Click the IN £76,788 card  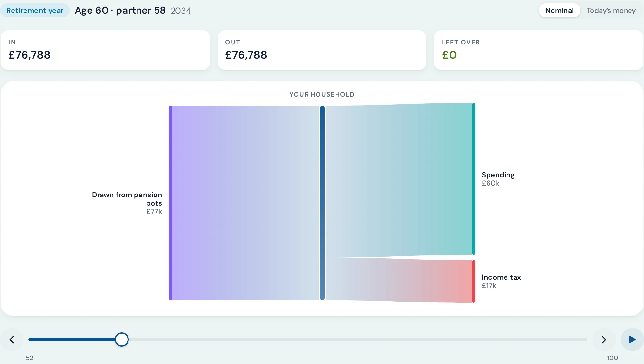click(105, 50)
